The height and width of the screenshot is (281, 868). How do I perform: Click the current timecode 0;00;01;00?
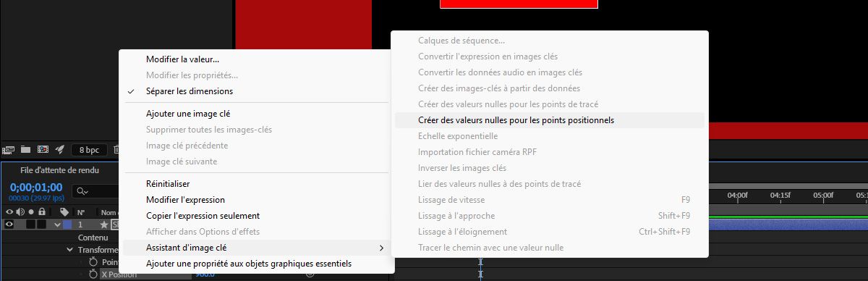35,187
